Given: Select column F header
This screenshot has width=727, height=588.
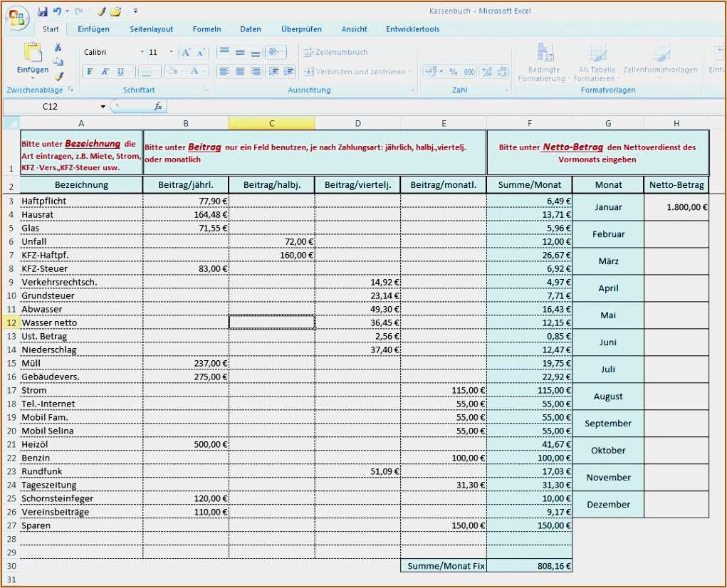Looking at the screenshot, I should pos(530,123).
